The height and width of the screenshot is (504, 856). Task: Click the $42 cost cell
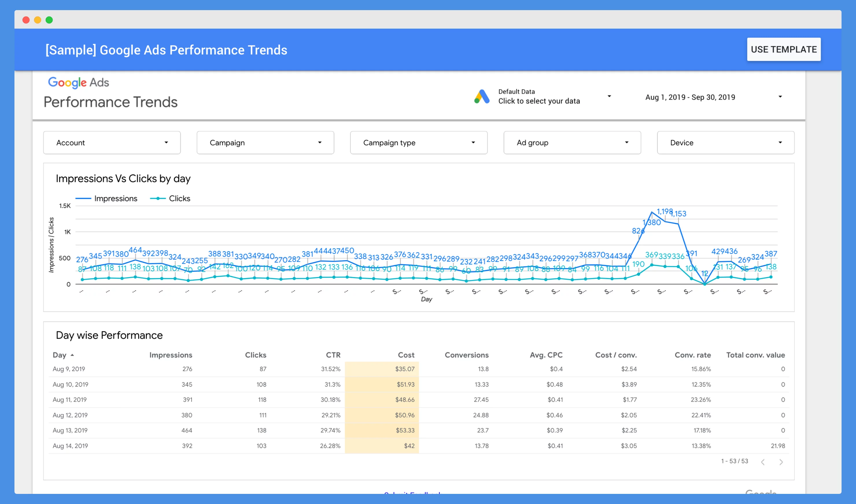[409, 446]
